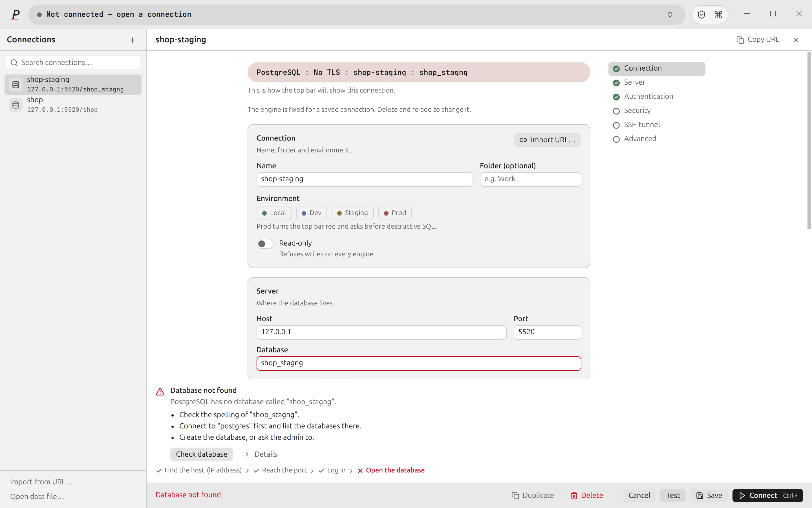
Task: Click the Check database button
Action: (201, 454)
